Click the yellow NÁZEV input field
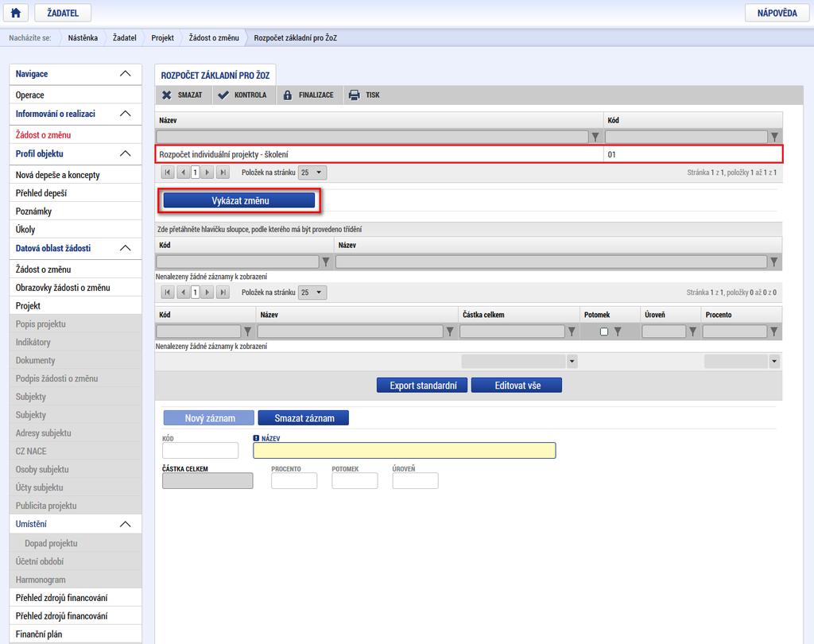The image size is (814, 644). [405, 450]
